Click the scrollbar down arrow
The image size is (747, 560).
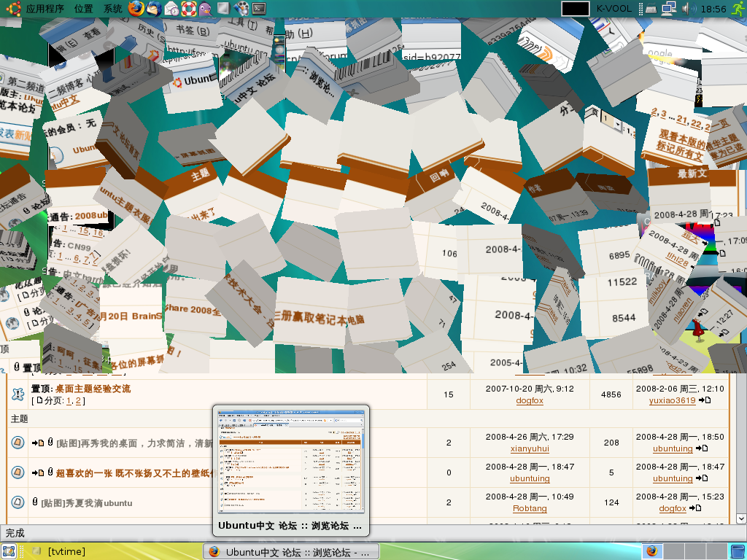click(741, 518)
